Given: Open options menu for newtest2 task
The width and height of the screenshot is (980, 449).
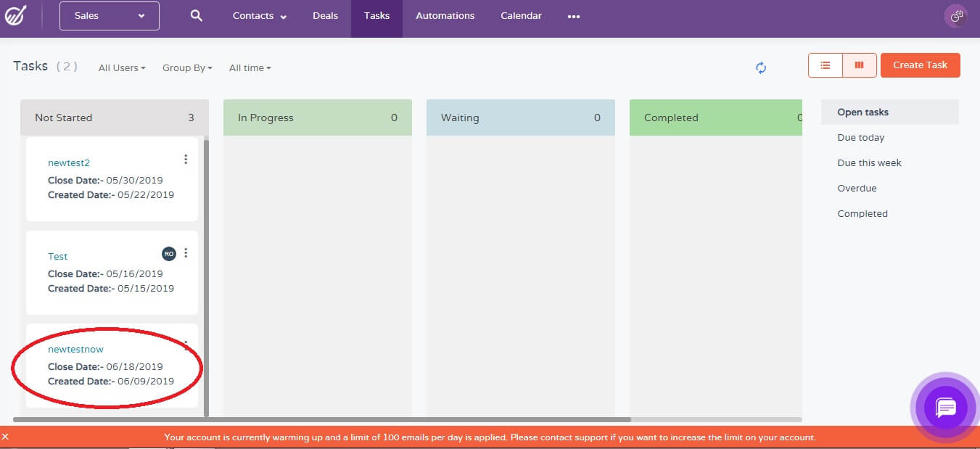Looking at the screenshot, I should click(186, 159).
